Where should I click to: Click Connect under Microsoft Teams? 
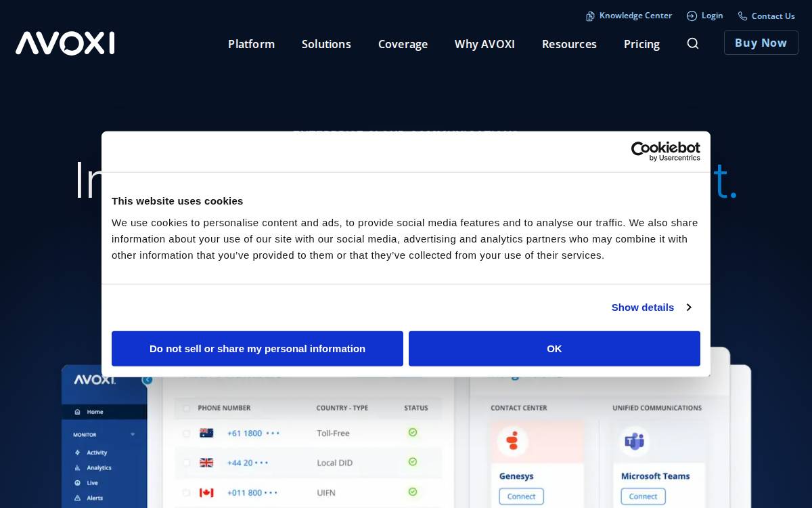click(x=643, y=496)
